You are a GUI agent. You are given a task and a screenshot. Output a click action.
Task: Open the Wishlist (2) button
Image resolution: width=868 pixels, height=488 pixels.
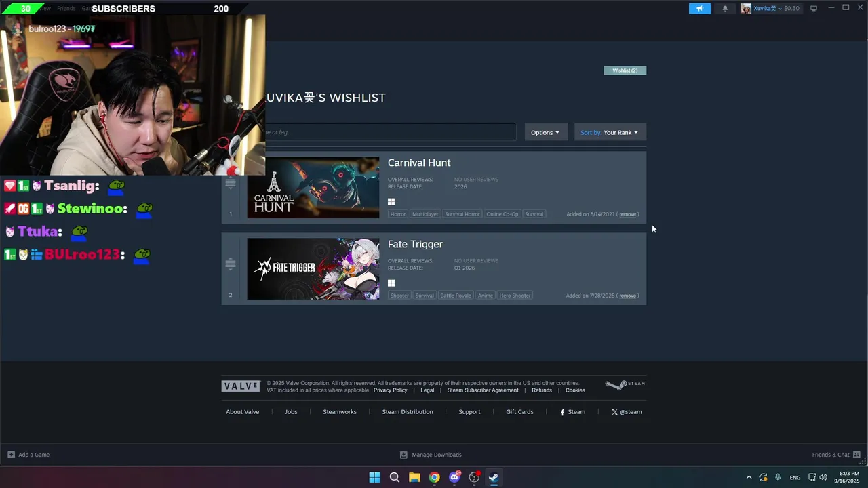pos(625,70)
